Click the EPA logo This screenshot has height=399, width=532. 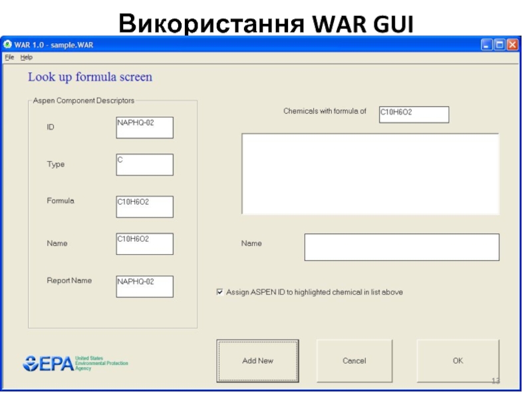75,363
